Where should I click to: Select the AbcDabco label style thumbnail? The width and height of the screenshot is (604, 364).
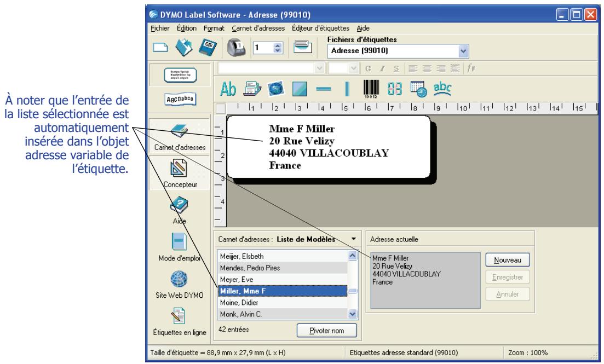(x=180, y=99)
